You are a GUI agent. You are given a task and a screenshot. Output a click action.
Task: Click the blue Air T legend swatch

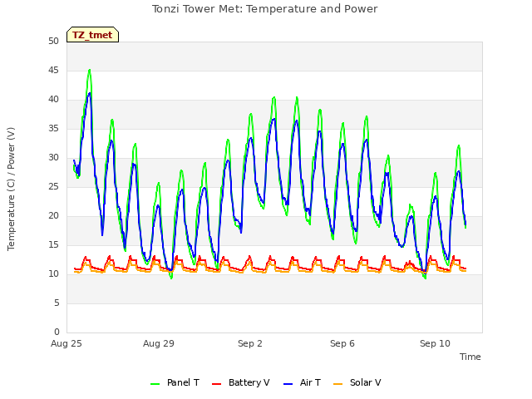point(288,383)
